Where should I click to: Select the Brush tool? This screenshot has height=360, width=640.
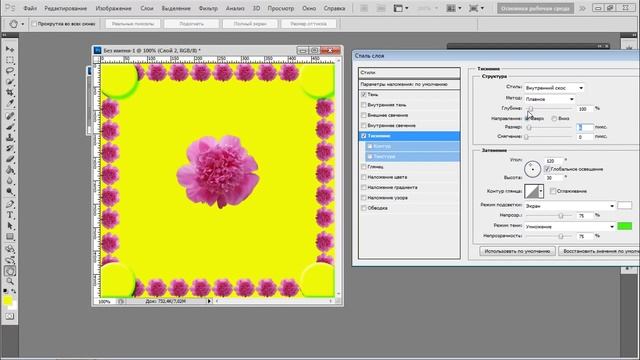(x=10, y=127)
